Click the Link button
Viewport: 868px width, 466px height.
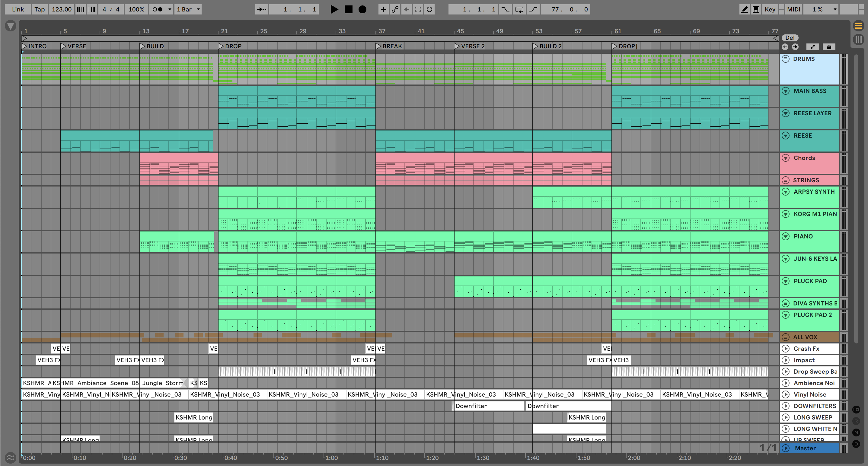(x=18, y=9)
